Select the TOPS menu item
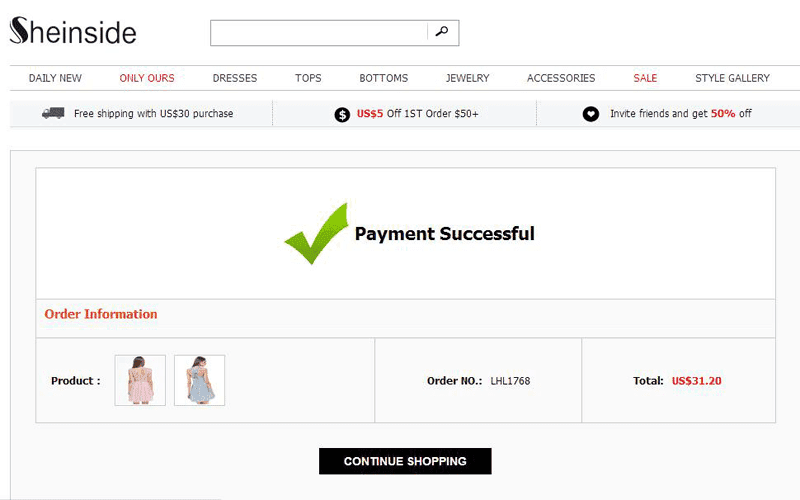This screenshot has height=500, width=800. tap(308, 78)
